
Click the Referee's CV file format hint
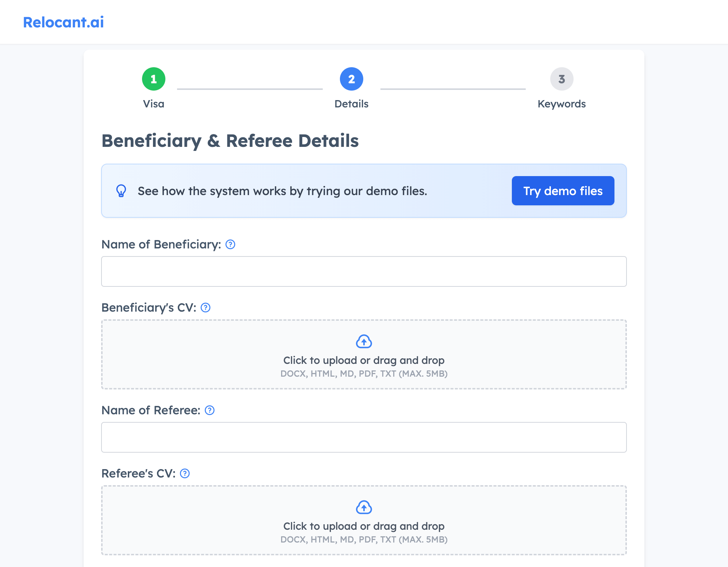(364, 540)
